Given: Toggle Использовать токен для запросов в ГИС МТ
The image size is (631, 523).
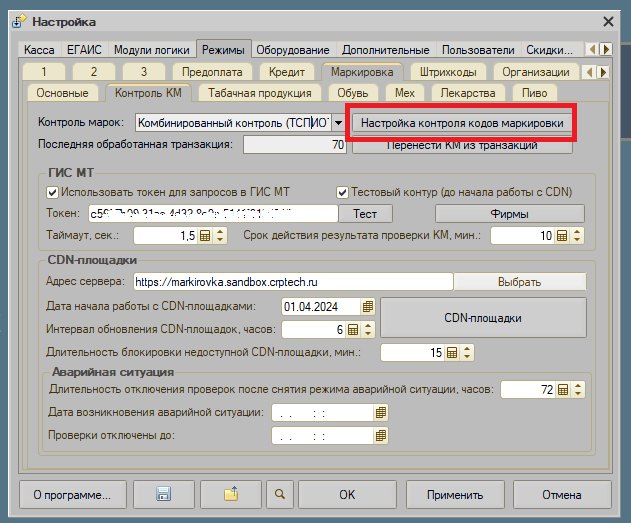Looking at the screenshot, I should (52, 192).
